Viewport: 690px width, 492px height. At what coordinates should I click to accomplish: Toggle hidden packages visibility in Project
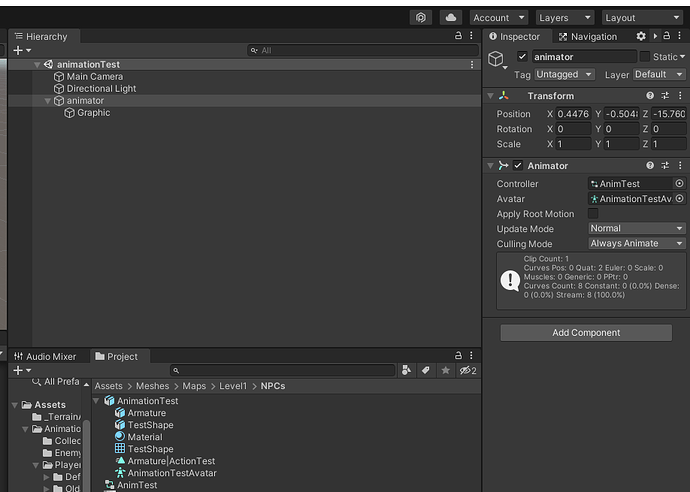[467, 371]
